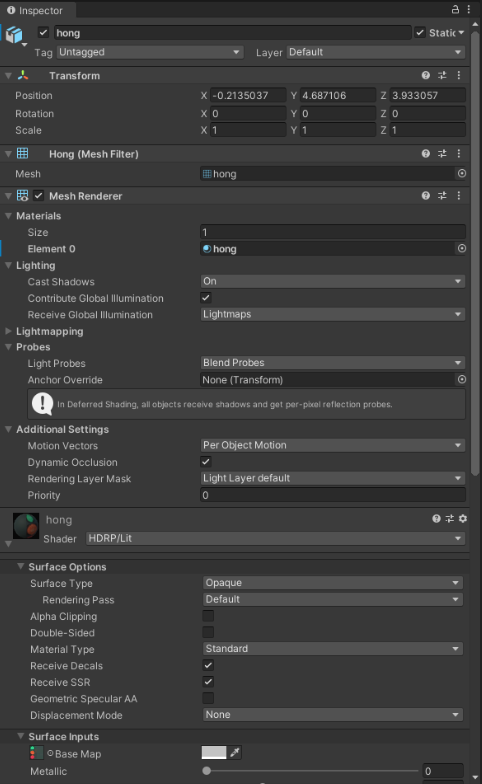482x784 pixels.
Task: Enable Geometric Specular AA checkbox
Action: pos(208,698)
